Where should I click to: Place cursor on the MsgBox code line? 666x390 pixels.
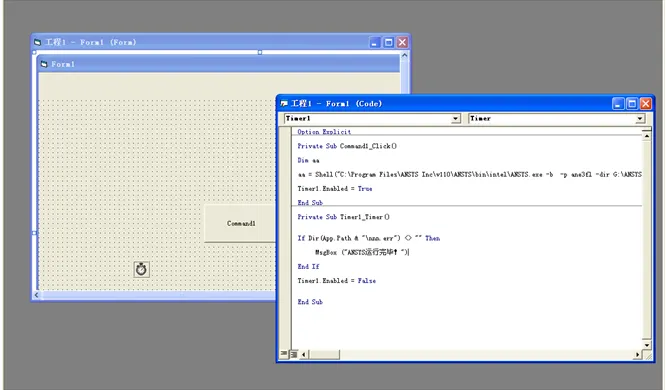coord(362,252)
